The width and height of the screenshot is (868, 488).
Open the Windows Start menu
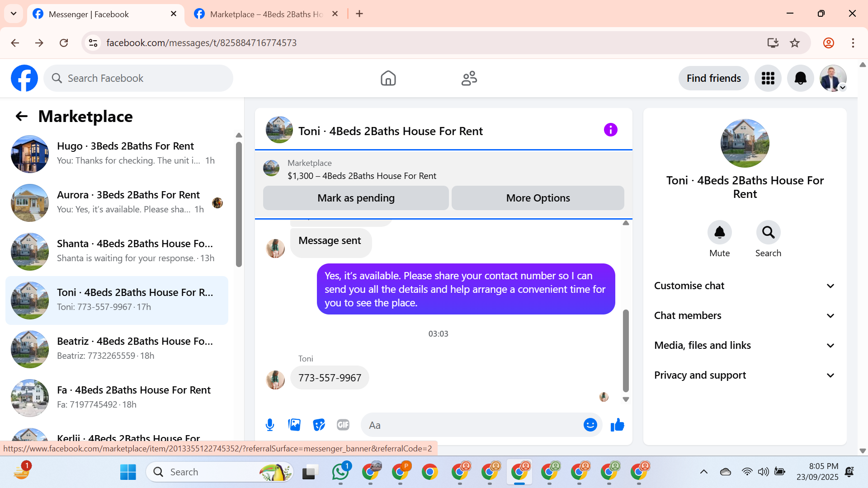coord(128,472)
